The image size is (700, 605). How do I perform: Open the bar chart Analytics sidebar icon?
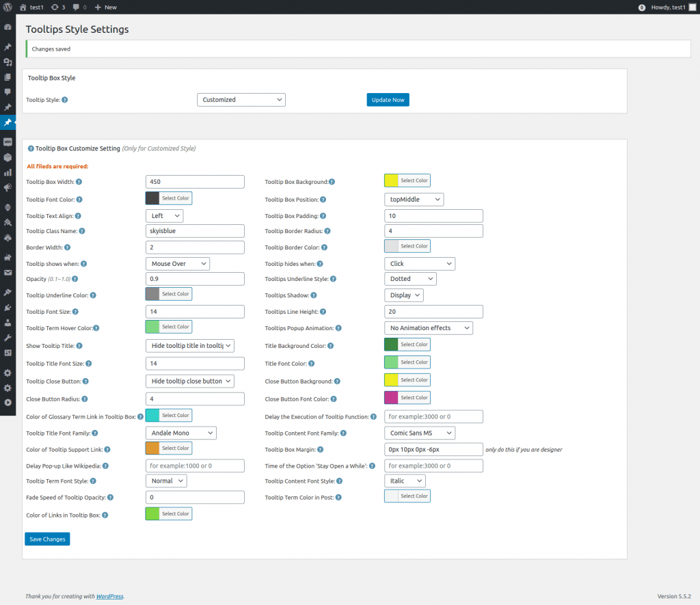[x=8, y=172]
